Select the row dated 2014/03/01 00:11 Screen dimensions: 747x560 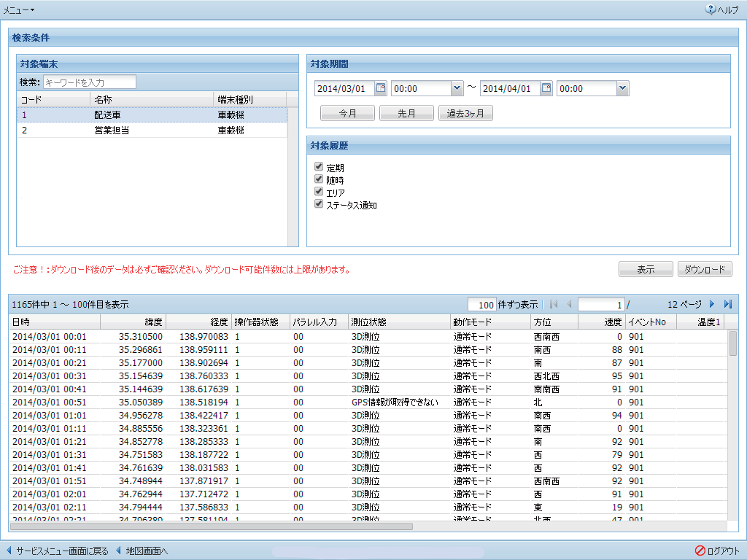coord(368,349)
